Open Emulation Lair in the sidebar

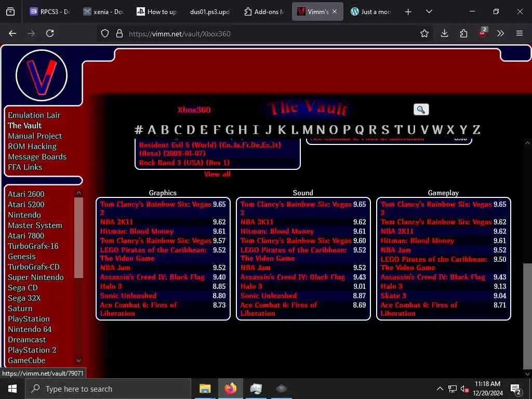pos(34,115)
